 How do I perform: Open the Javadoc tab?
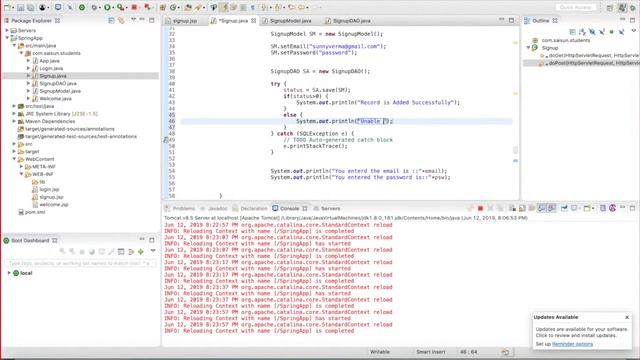pos(218,208)
